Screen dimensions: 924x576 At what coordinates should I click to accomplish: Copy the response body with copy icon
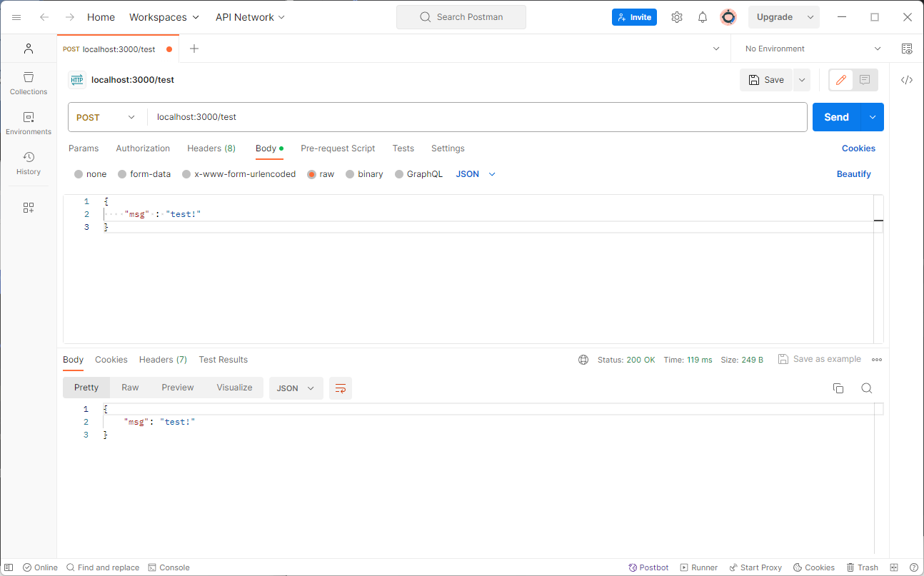coord(838,388)
